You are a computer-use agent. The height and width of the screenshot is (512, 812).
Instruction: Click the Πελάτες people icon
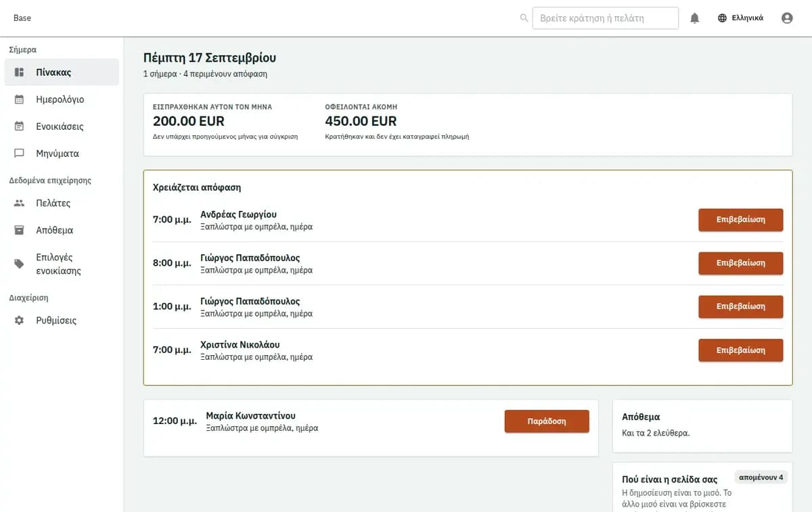[20, 203]
